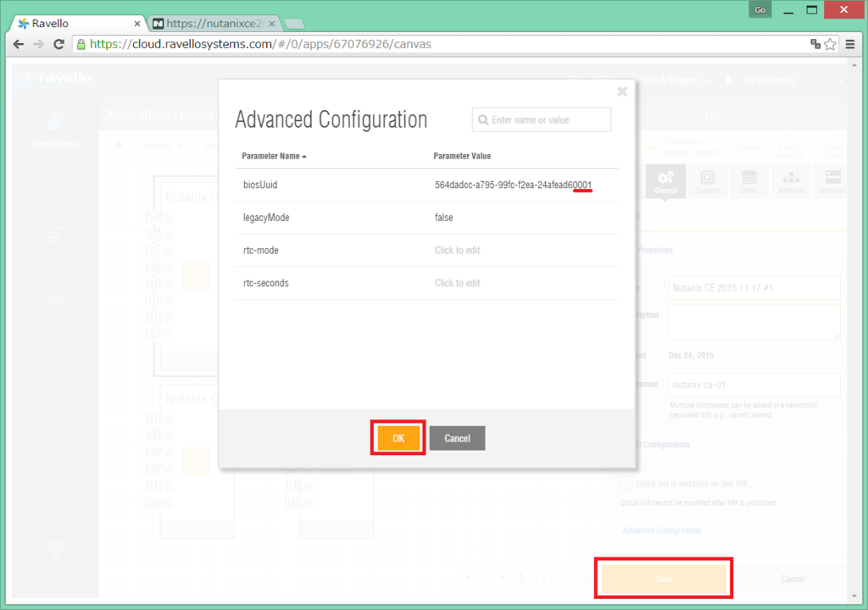The image size is (868, 610).
Task: Click the secure padlock icon in the address bar
Action: click(81, 44)
